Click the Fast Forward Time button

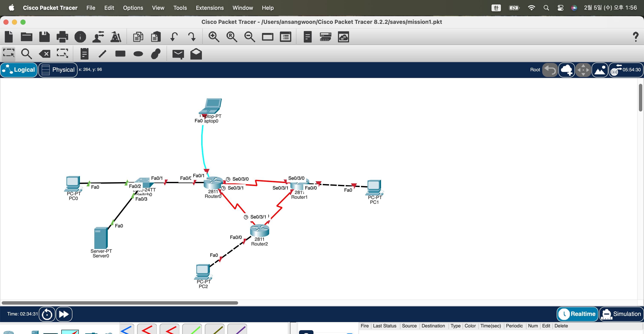tap(64, 314)
